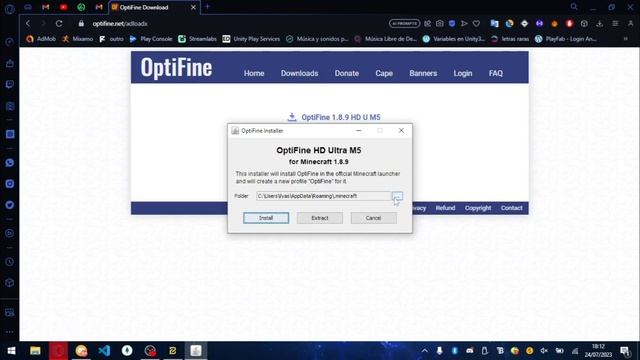Click the address bar showing optifine.net
This screenshot has height=360, width=640.
[x=120, y=24]
